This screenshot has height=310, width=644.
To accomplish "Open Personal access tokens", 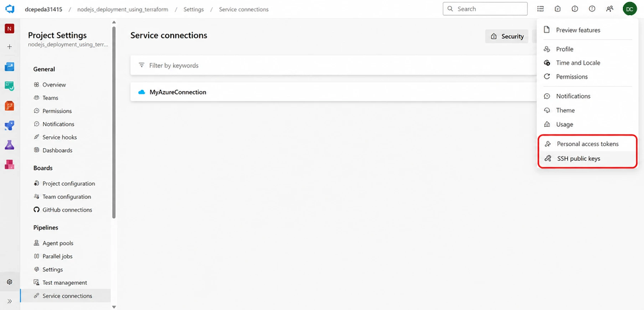I will pyautogui.click(x=587, y=144).
